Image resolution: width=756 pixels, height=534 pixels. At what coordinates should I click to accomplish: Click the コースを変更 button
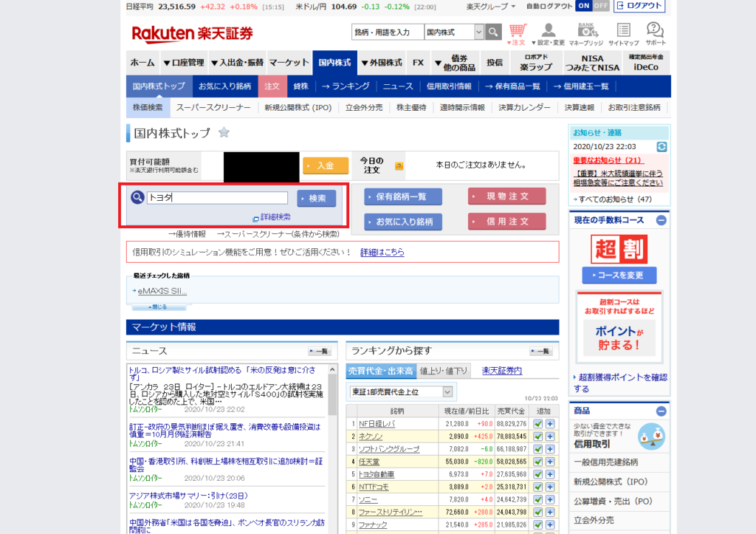(619, 275)
